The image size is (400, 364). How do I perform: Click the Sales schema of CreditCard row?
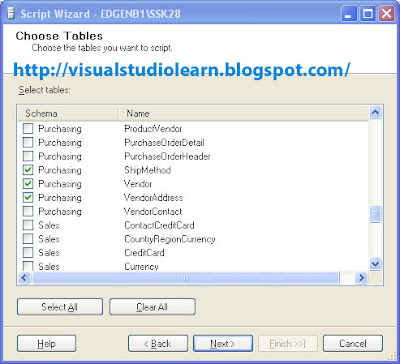[49, 253]
